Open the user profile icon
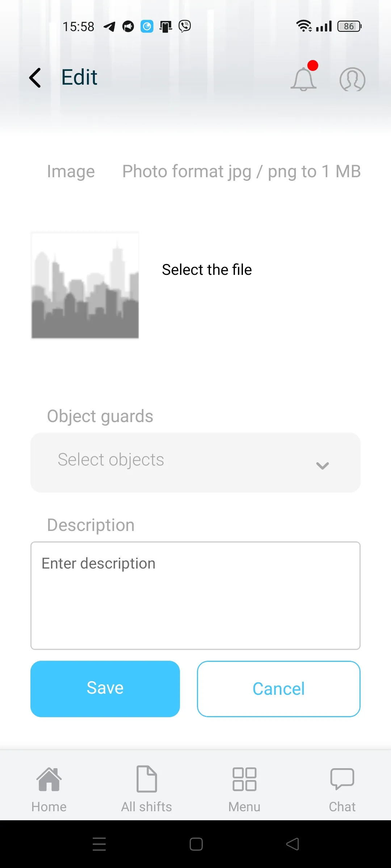Viewport: 391px width, 868px height. click(352, 79)
